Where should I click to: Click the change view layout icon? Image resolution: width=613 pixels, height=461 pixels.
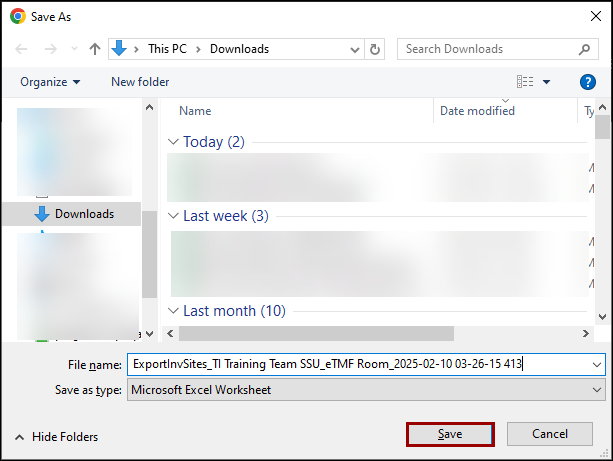pos(525,82)
